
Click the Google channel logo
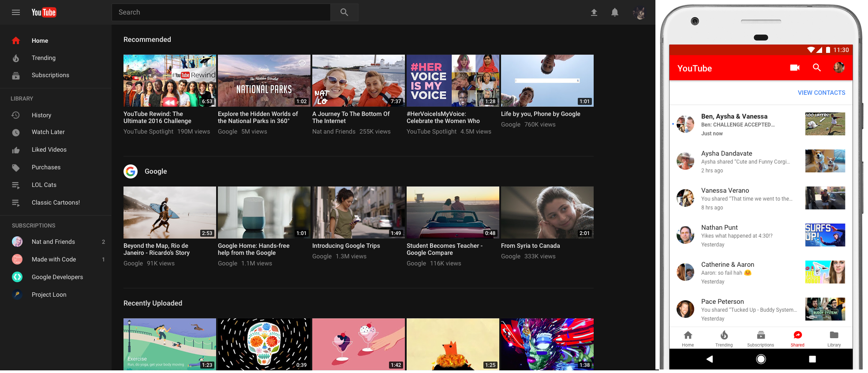131,171
